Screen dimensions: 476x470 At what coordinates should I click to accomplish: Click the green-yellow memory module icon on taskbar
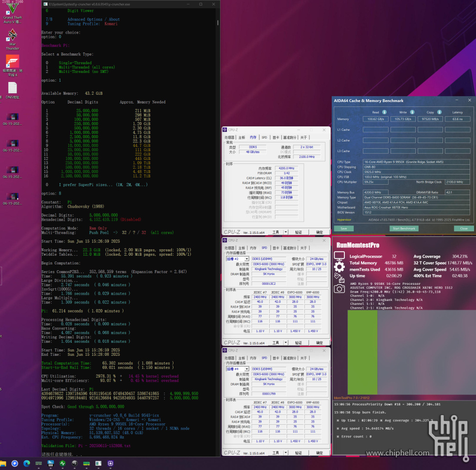86,463
